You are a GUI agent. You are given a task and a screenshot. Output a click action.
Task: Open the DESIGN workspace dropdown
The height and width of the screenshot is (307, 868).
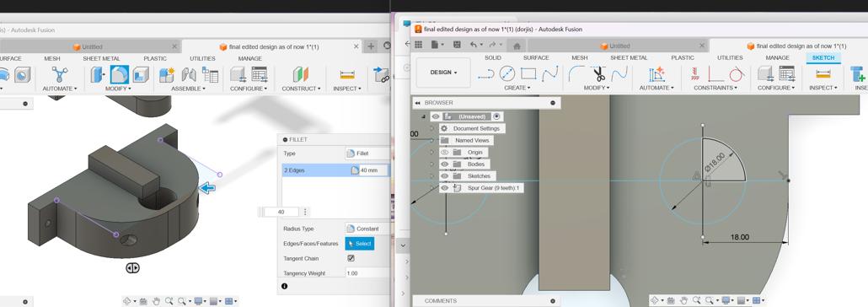pyautogui.click(x=443, y=73)
